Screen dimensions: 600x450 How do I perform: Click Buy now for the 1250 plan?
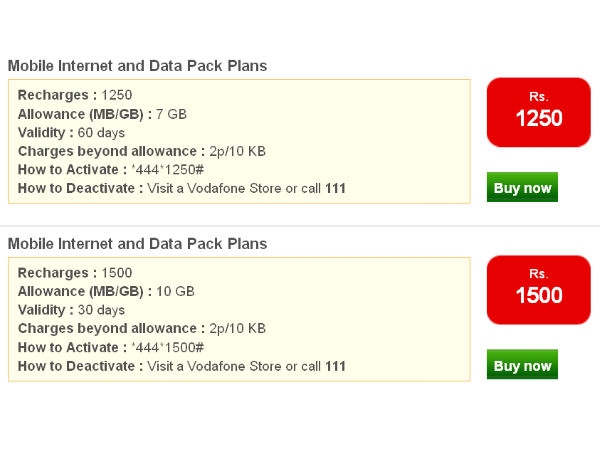tap(522, 187)
